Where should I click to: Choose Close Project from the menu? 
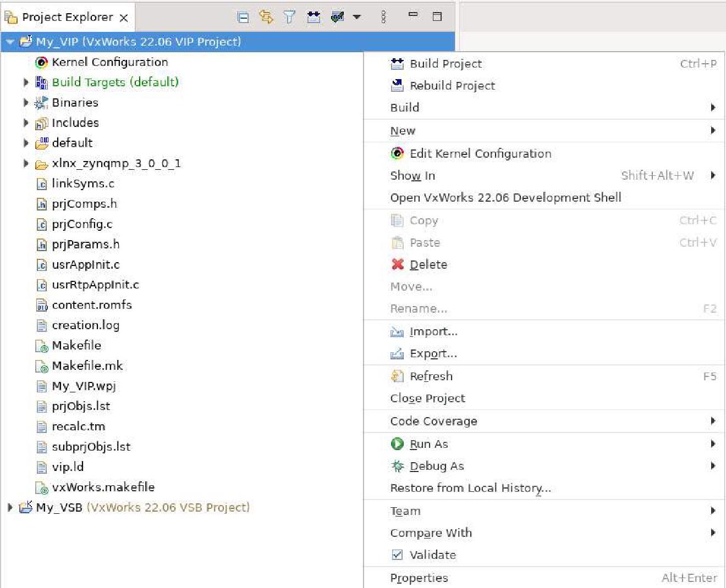[427, 398]
